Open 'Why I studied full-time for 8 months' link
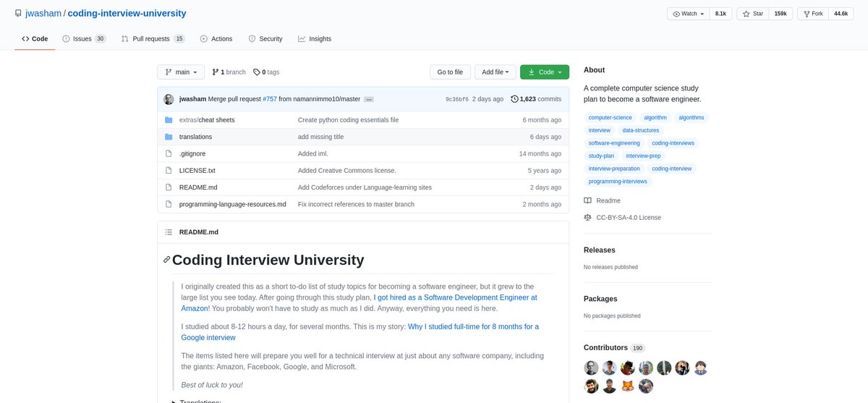The image size is (868, 403). point(473,326)
